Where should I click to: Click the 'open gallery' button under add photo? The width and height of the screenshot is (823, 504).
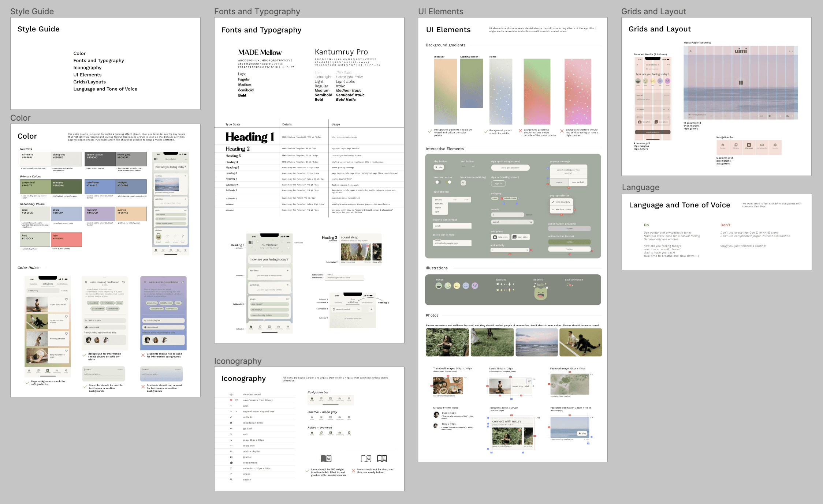521,237
